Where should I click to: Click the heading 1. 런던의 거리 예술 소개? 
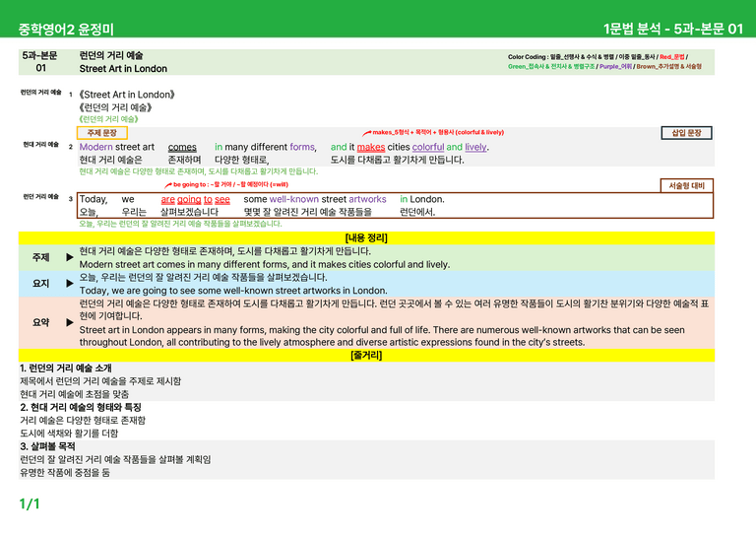coord(66,368)
